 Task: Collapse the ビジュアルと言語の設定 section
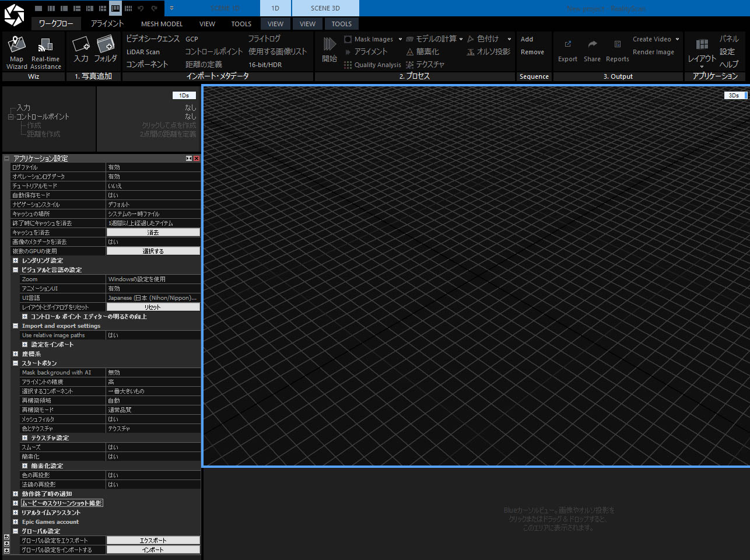tap(16, 270)
